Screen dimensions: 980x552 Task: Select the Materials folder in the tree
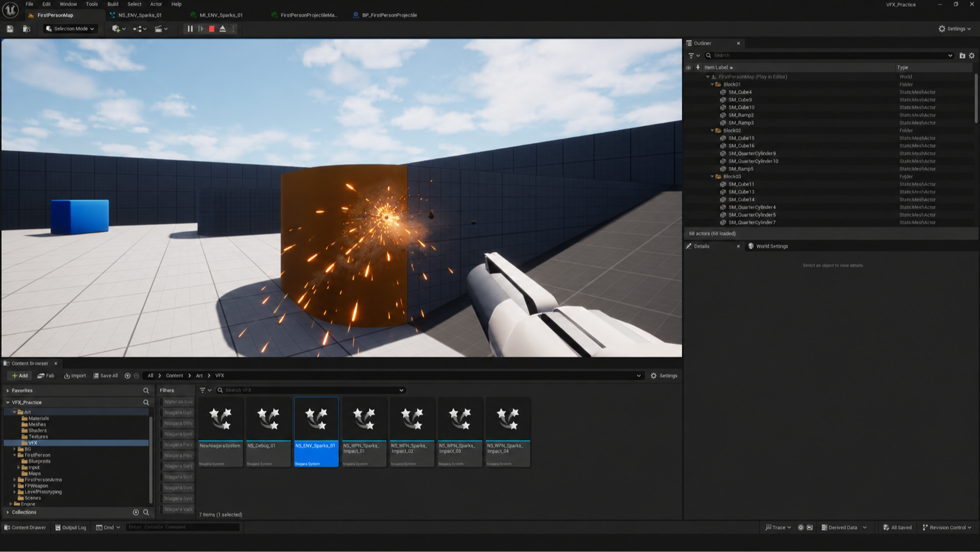[38, 418]
